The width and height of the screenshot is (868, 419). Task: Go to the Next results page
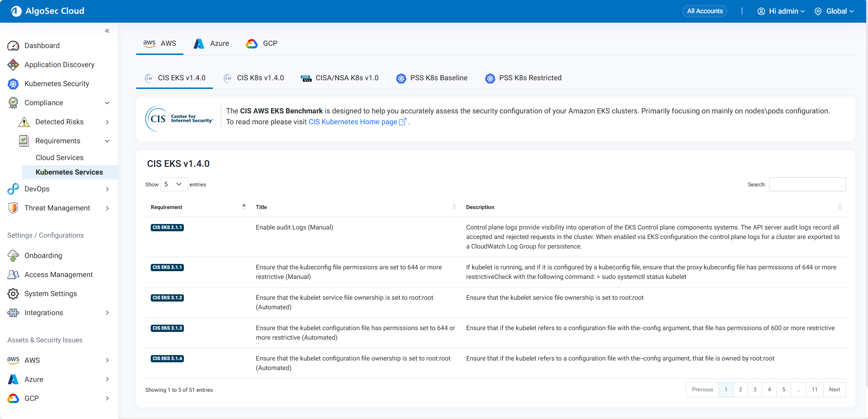click(x=834, y=390)
